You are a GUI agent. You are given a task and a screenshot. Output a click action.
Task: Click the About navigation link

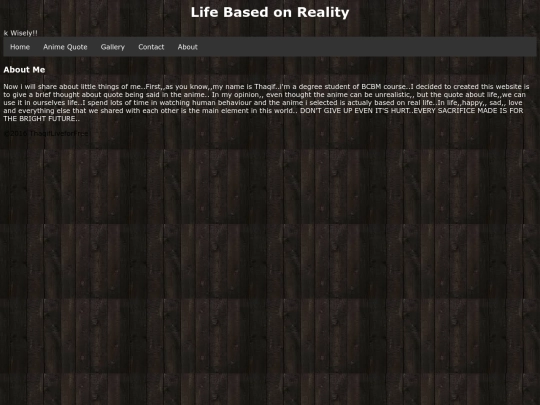click(x=188, y=47)
